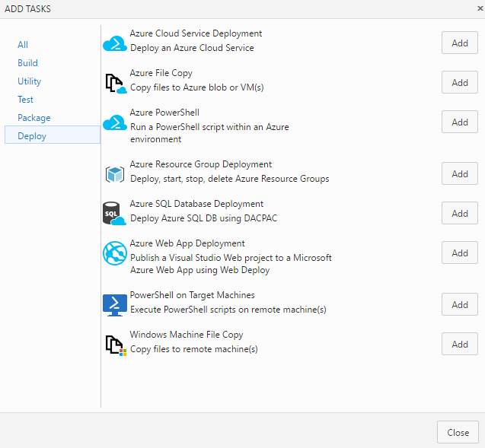Select the Deploy category
The image size is (485, 448).
pos(53,135)
